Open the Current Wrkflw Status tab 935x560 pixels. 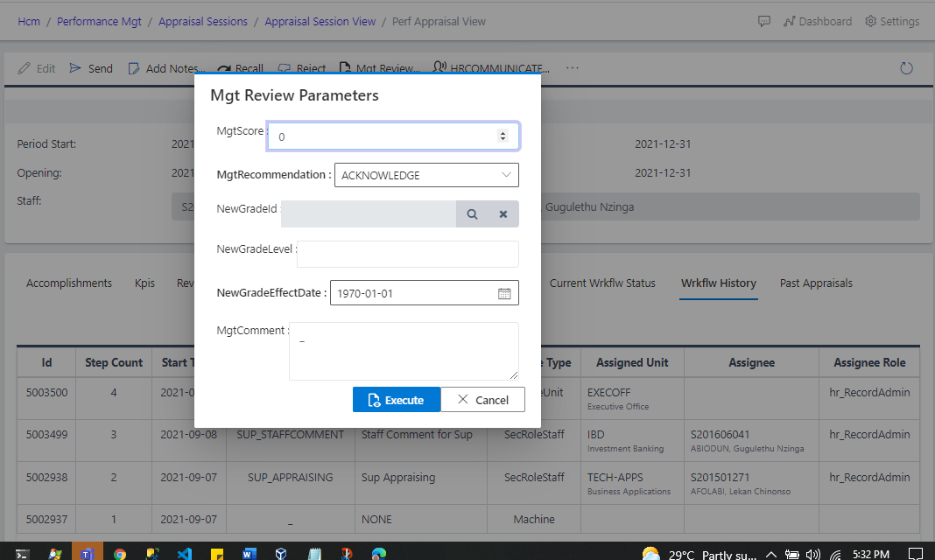[601, 283]
